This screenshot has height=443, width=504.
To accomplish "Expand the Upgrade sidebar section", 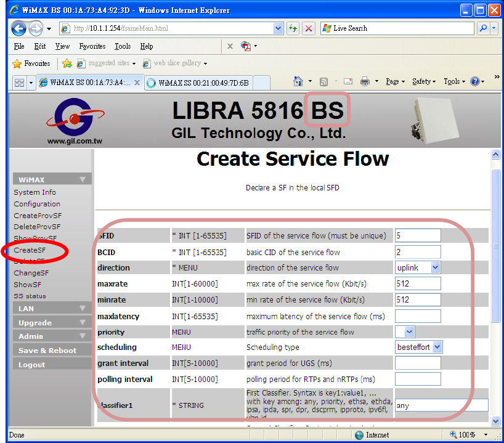I will point(52,322).
